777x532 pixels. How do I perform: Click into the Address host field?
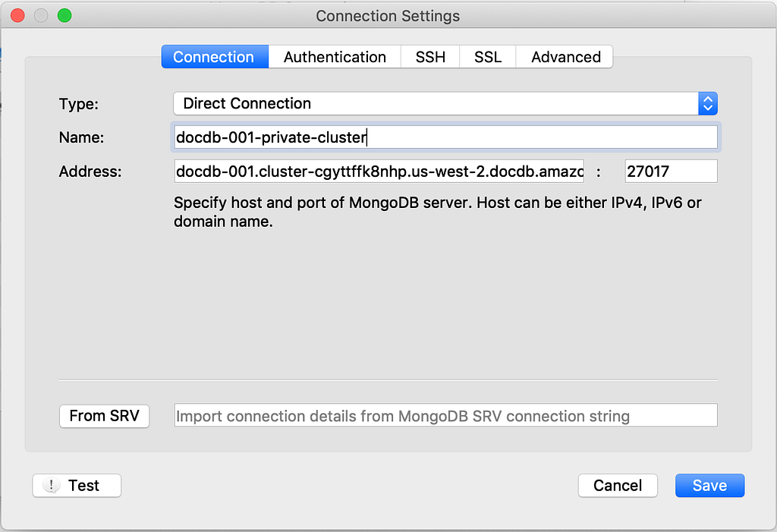pos(379,171)
